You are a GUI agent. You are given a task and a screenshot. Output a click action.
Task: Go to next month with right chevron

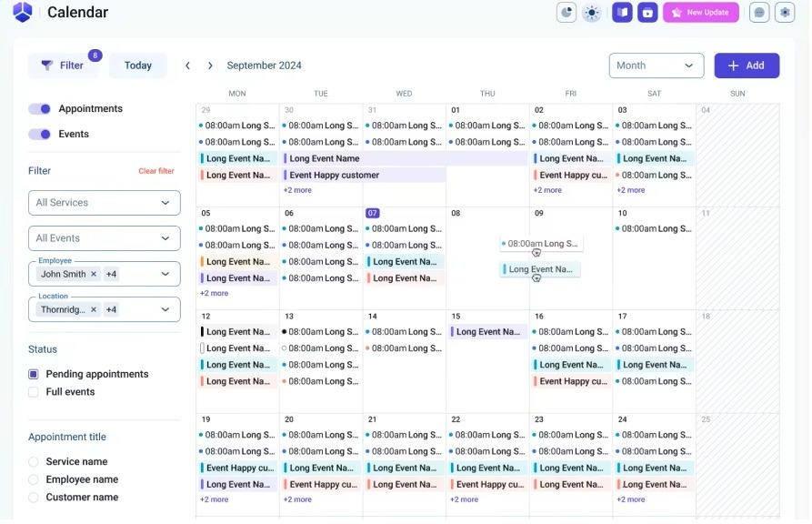click(210, 65)
